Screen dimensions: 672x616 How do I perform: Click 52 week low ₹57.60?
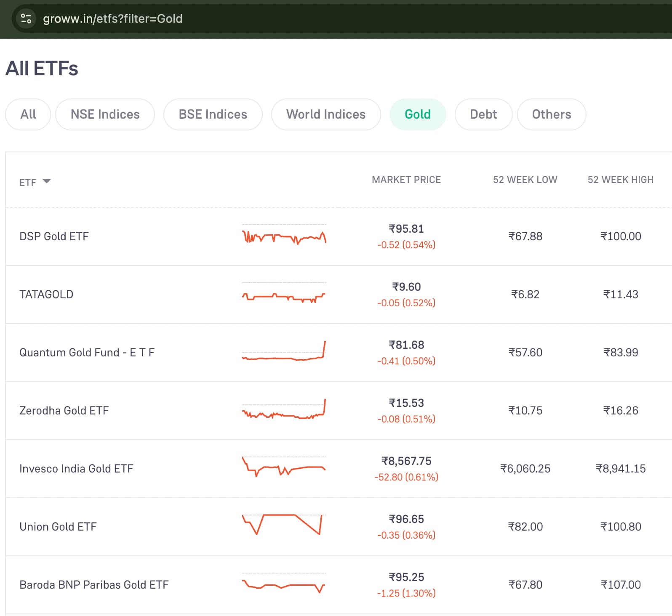[525, 353]
